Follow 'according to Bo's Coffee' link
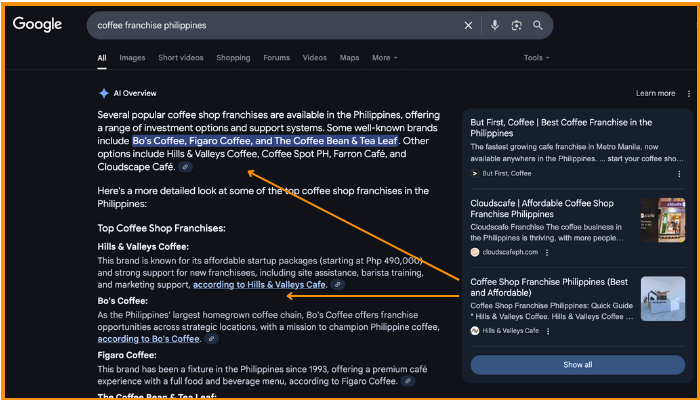Screen dimensions: 700x400 [x=148, y=339]
